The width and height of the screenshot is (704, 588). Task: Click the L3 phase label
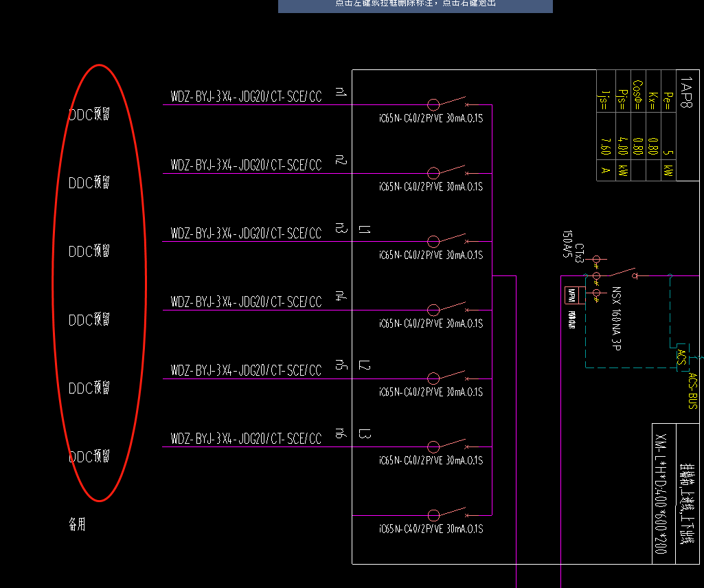pos(365,433)
